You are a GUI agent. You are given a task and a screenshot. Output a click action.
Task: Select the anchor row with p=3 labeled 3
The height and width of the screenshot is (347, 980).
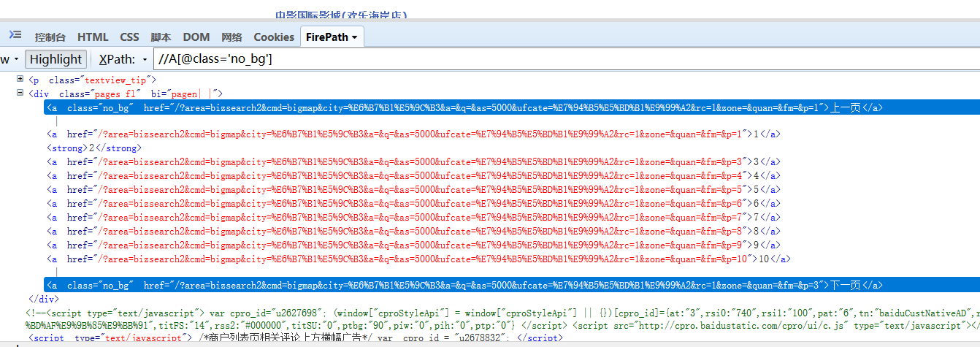413,161
